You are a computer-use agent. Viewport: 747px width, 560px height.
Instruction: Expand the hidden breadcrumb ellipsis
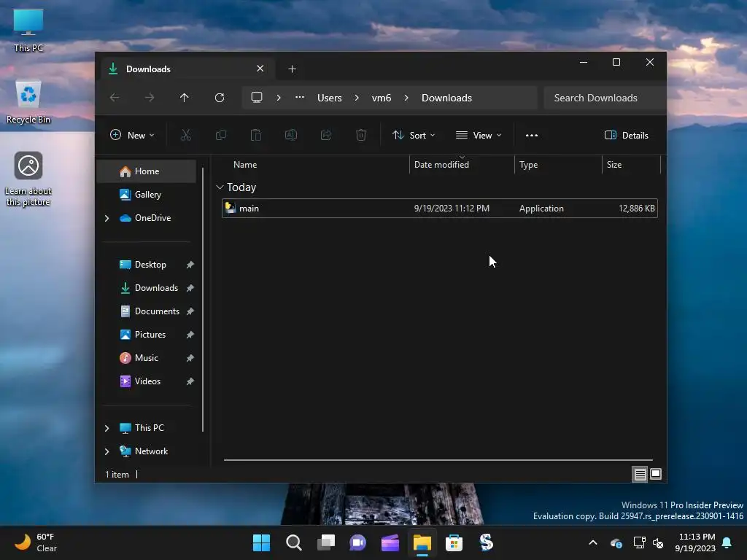[x=300, y=97]
